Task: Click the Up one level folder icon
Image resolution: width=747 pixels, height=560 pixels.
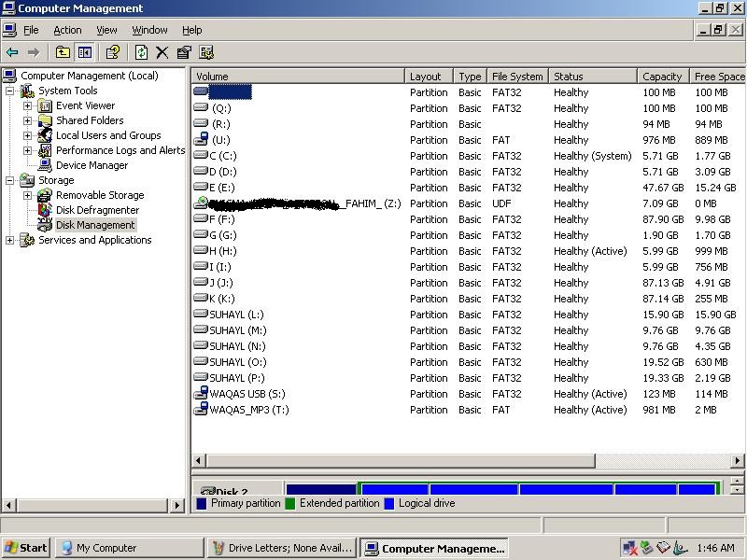Action: pyautogui.click(x=63, y=52)
